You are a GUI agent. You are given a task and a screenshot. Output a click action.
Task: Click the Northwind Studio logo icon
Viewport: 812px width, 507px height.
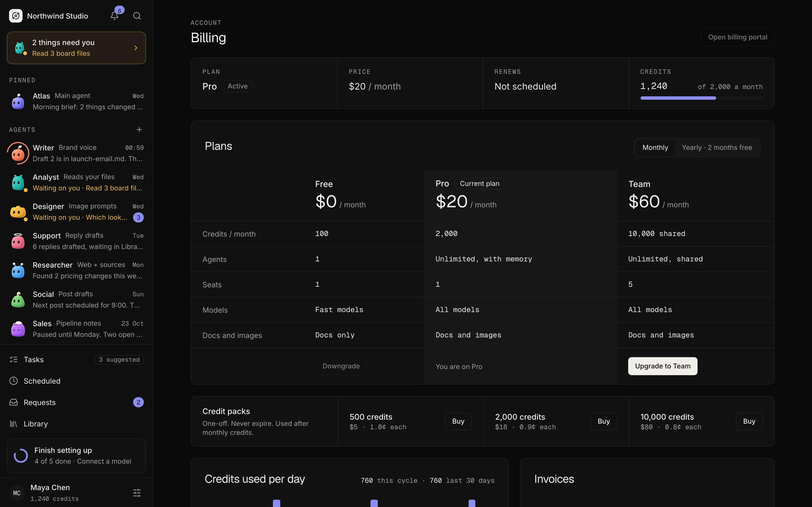pyautogui.click(x=16, y=16)
